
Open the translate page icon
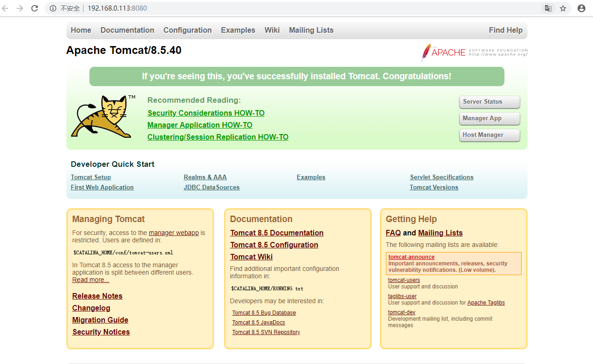(548, 8)
